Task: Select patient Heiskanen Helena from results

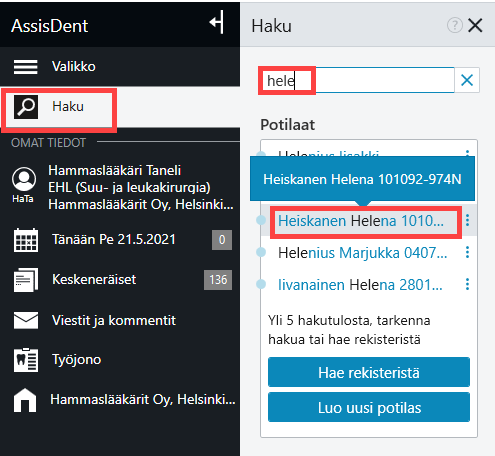Action: pyautogui.click(x=361, y=221)
